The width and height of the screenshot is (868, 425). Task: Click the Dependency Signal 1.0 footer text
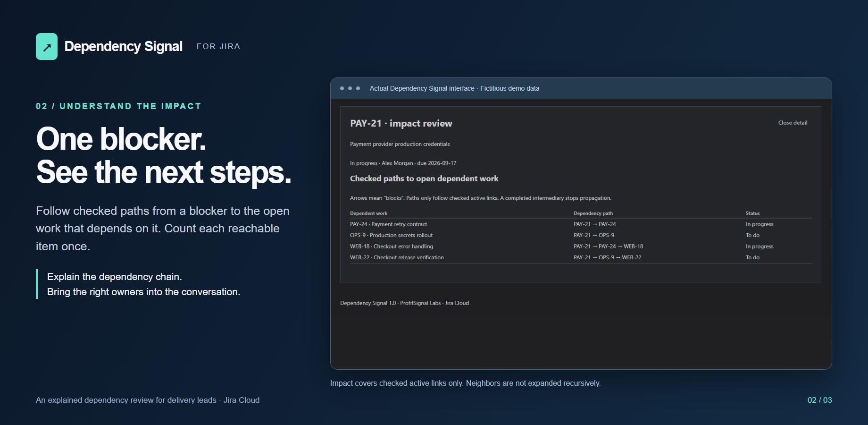(404, 303)
